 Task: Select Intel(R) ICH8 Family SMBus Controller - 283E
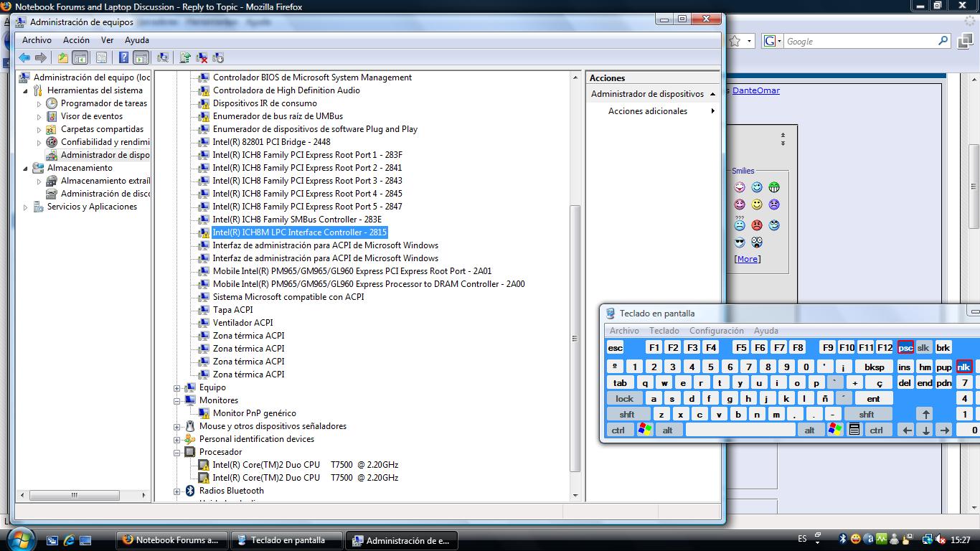pos(297,220)
